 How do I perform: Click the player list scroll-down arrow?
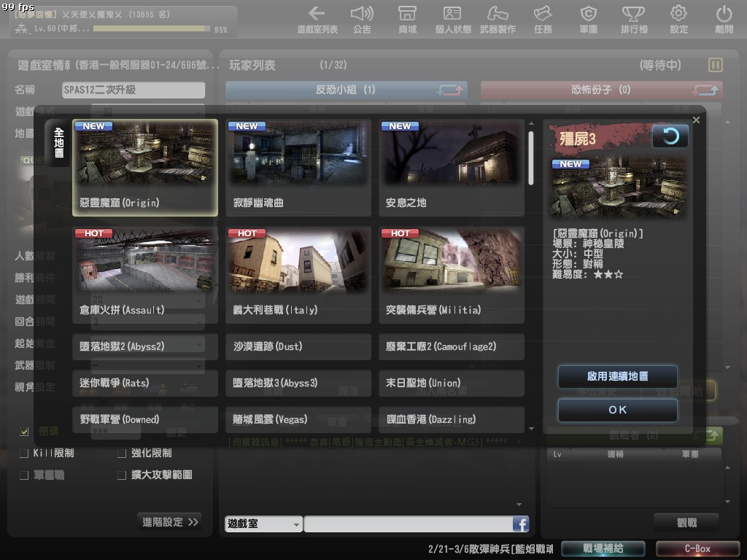click(x=727, y=367)
